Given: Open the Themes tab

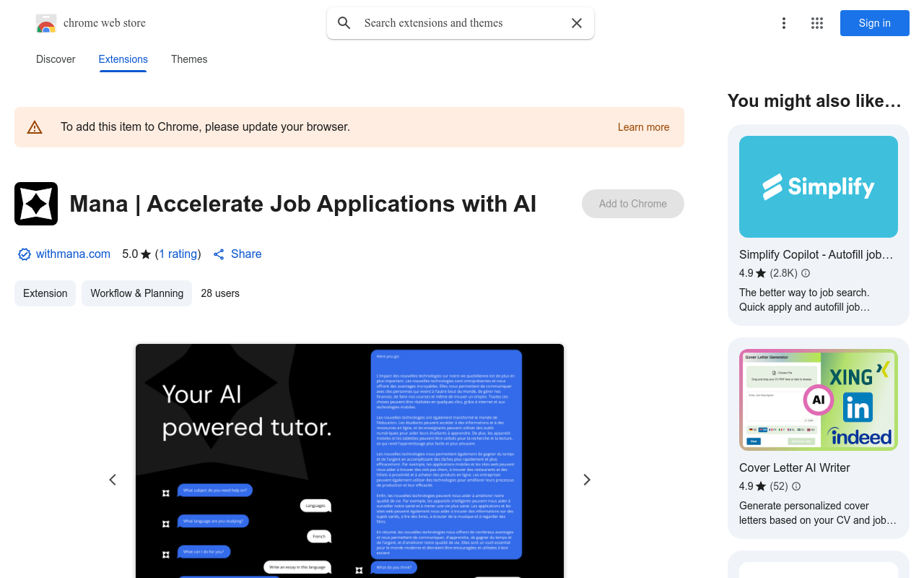Looking at the screenshot, I should (x=189, y=59).
